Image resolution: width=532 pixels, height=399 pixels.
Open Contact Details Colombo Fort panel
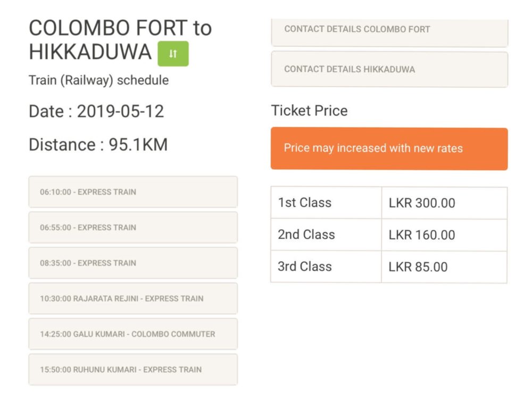[389, 30]
